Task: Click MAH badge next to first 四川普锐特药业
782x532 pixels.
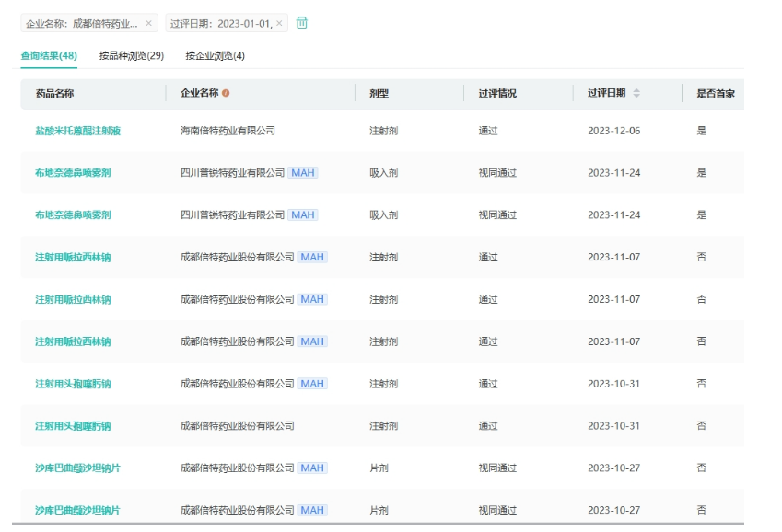Action: 302,173
